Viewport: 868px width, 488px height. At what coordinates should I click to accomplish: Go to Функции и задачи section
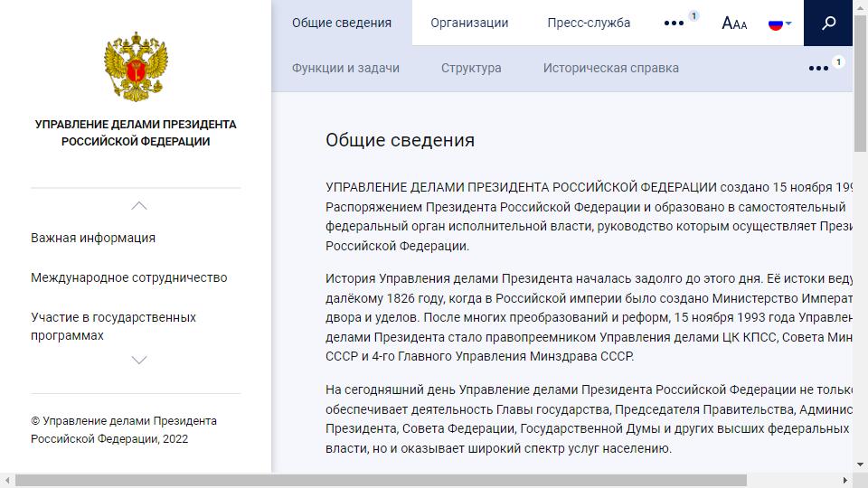click(345, 68)
